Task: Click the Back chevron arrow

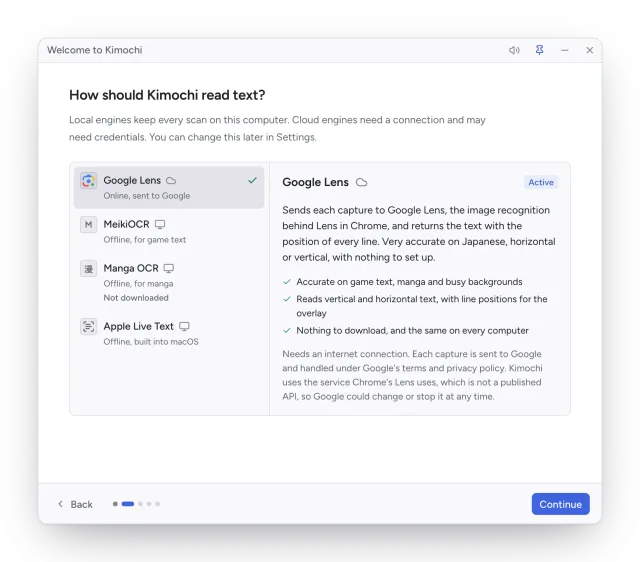Action: (x=60, y=504)
